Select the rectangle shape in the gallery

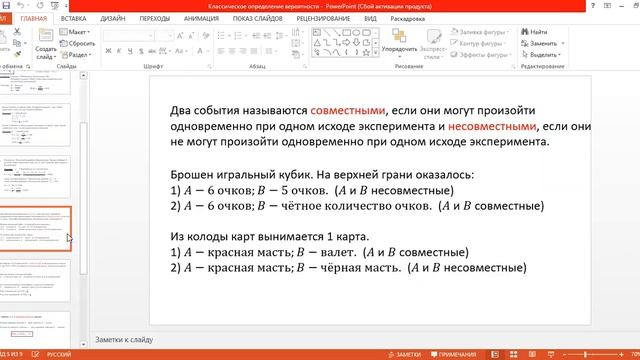347,32
